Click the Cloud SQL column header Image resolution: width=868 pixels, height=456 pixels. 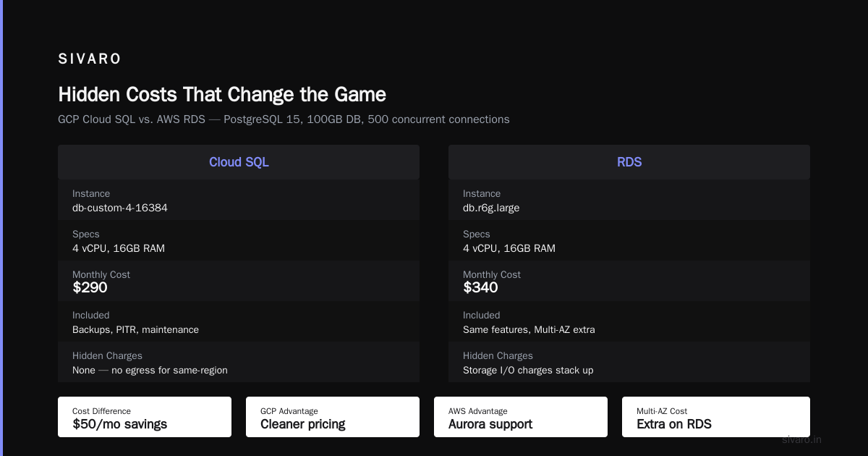239,162
